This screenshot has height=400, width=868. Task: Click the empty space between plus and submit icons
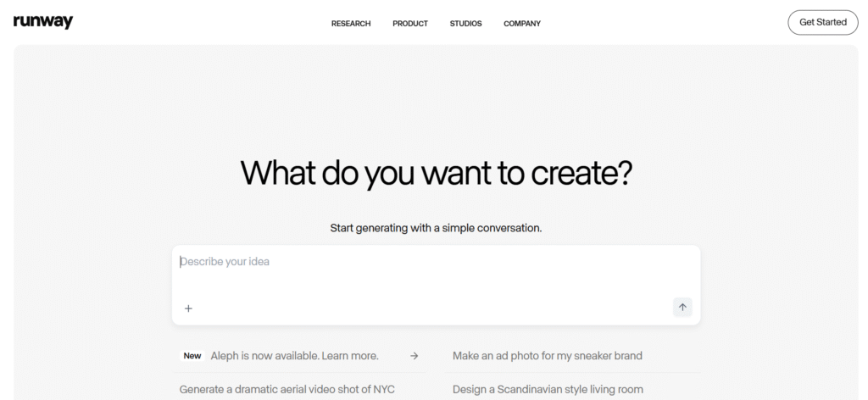tap(432, 308)
